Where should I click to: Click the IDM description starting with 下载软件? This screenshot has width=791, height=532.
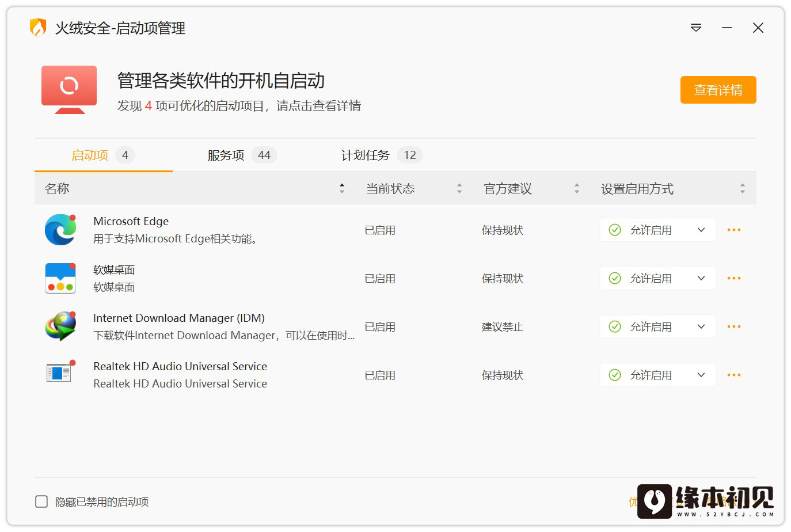pos(224,335)
